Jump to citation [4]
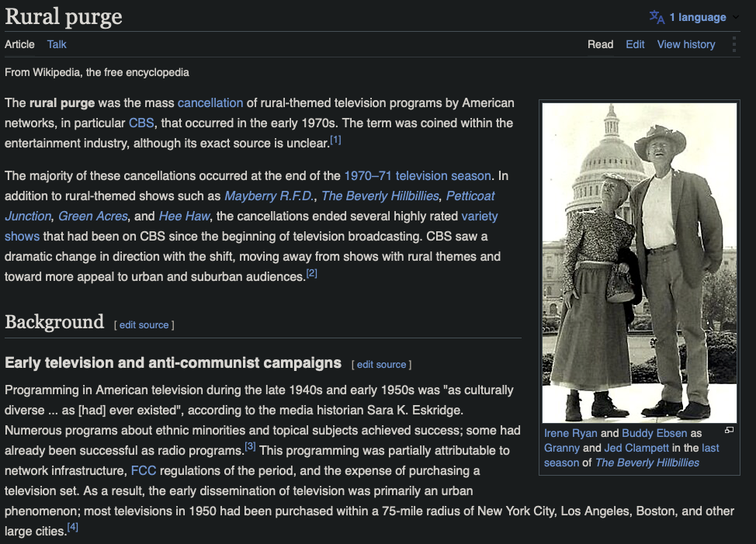The image size is (756, 544). 72,527
